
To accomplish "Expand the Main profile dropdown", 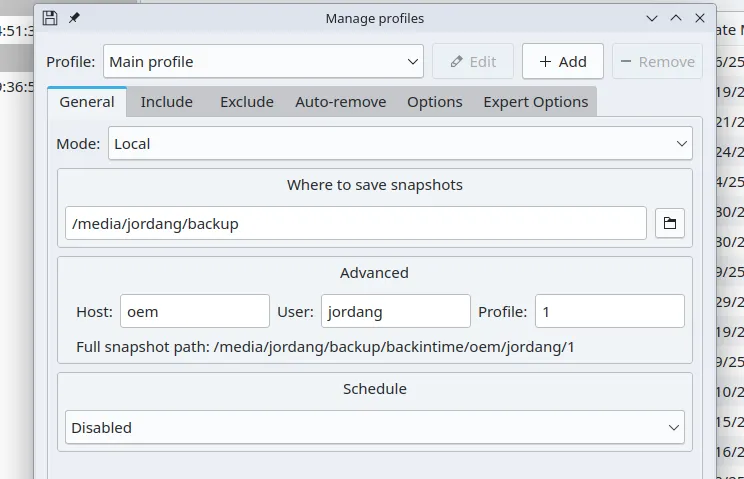I will 263,61.
